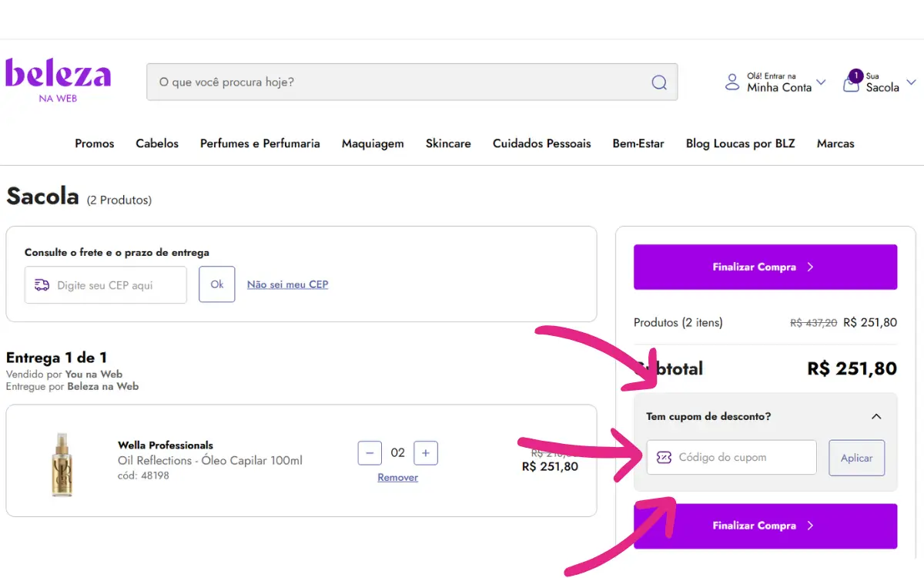Open the Promos menu
This screenshot has height=578, width=924.
[95, 143]
